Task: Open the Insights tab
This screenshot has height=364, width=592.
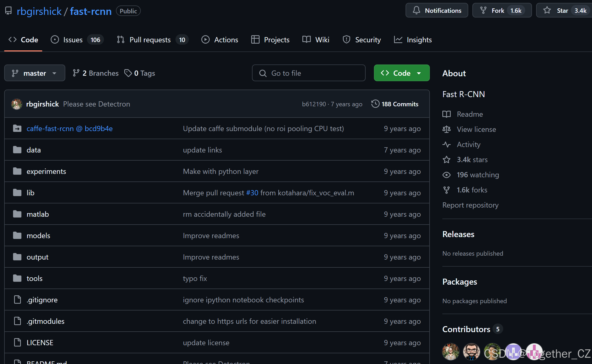Action: coord(419,40)
